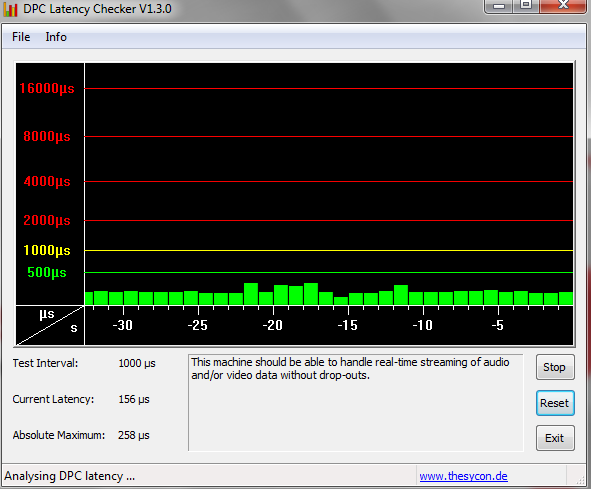This screenshot has width=591, height=489.
Task: Open the Info menu
Action: point(56,37)
